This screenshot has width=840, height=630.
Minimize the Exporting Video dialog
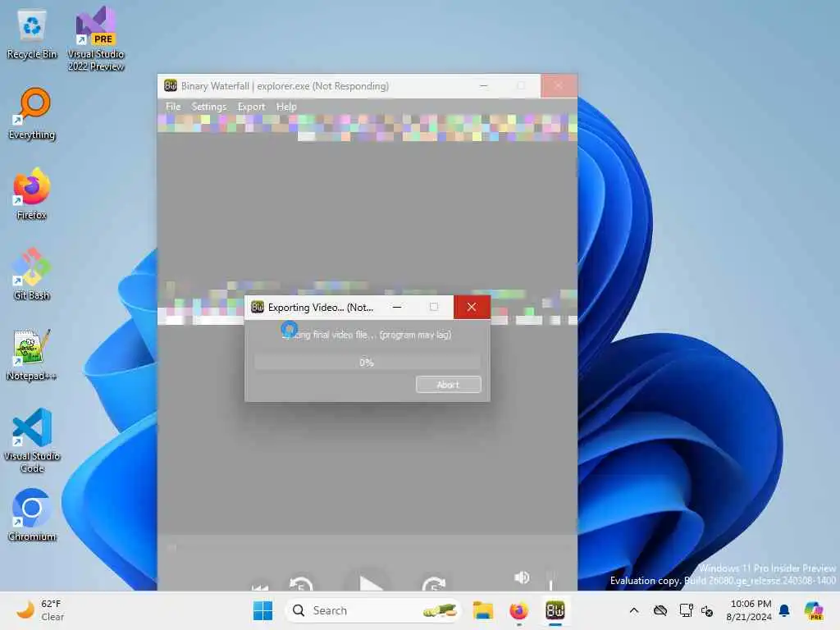pyautogui.click(x=397, y=307)
